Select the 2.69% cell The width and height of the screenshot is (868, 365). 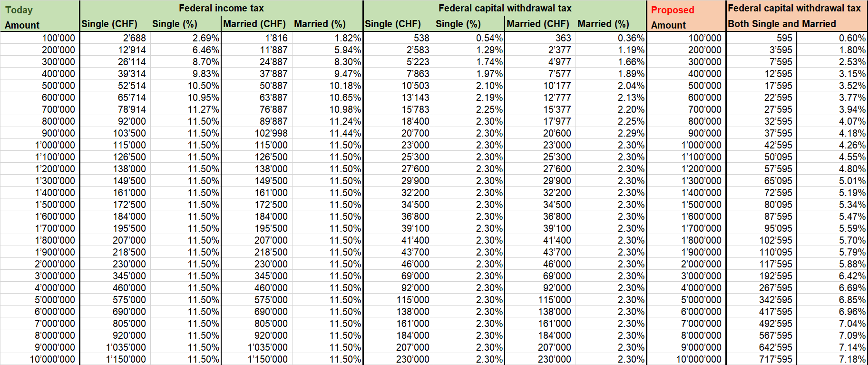[x=186, y=38]
